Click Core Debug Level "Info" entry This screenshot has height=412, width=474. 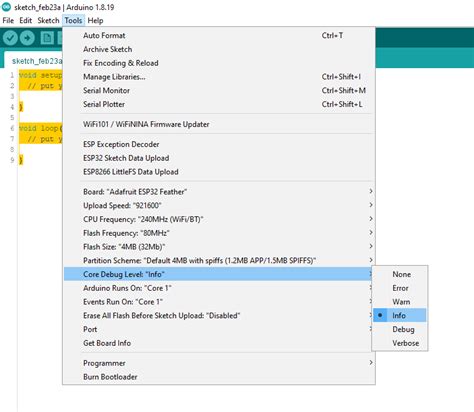point(219,274)
